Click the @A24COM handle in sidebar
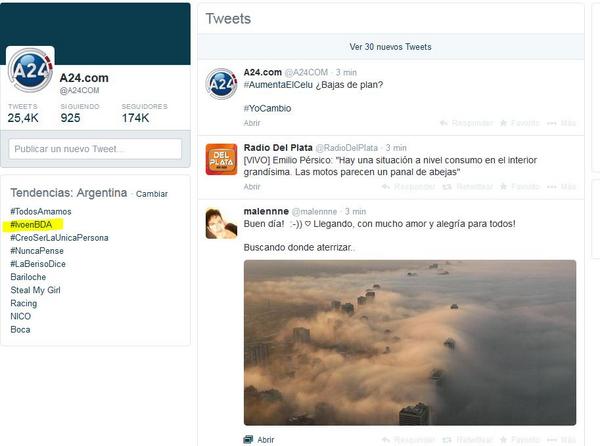 [x=79, y=90]
